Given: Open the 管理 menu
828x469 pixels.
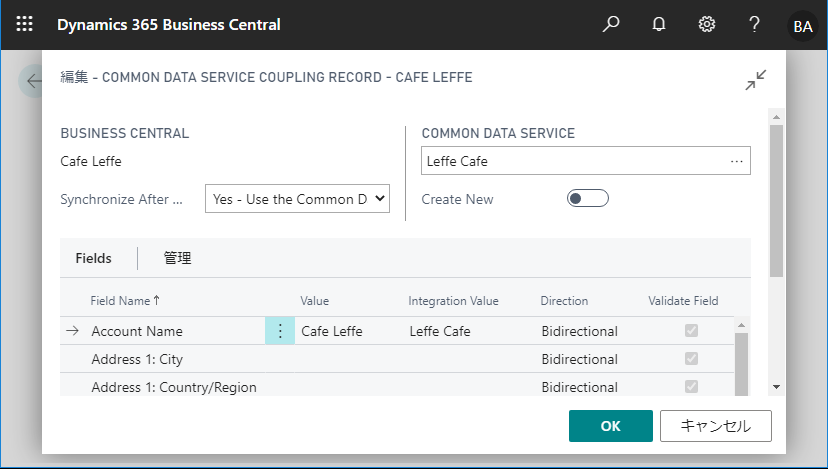Looking at the screenshot, I should 177,258.
